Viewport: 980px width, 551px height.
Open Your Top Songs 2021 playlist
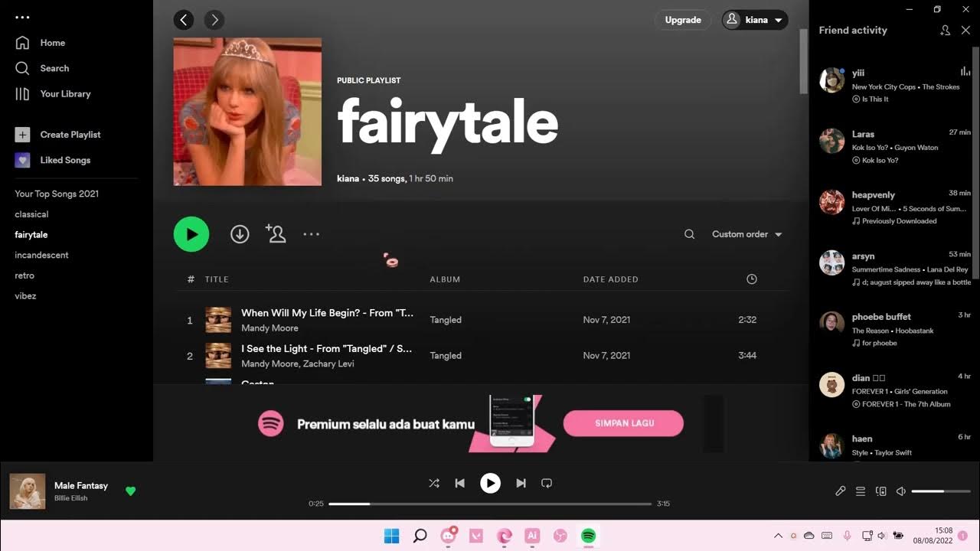(x=57, y=194)
